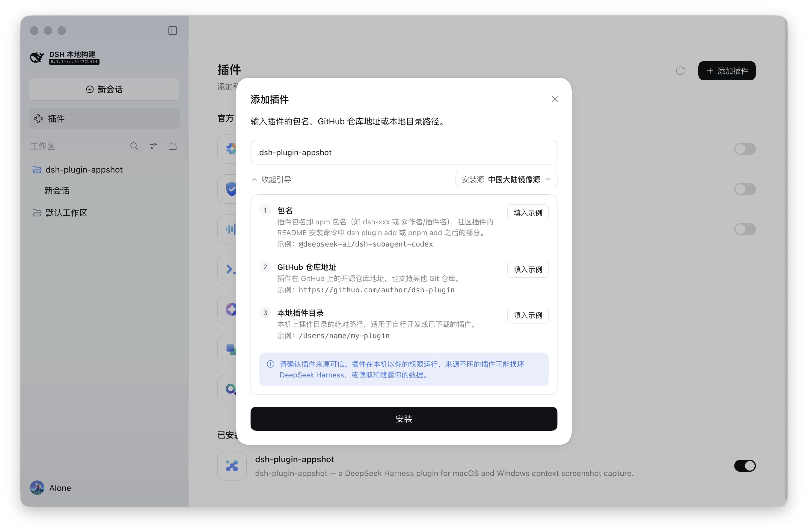Screen dimensions: 808x532
Task: Click the example /Users/name/my-plugin text
Action: [x=344, y=335]
